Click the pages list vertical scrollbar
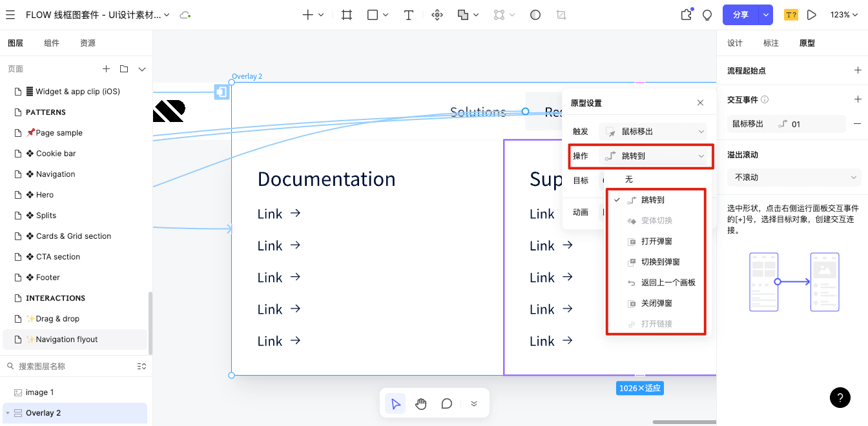 (150, 323)
